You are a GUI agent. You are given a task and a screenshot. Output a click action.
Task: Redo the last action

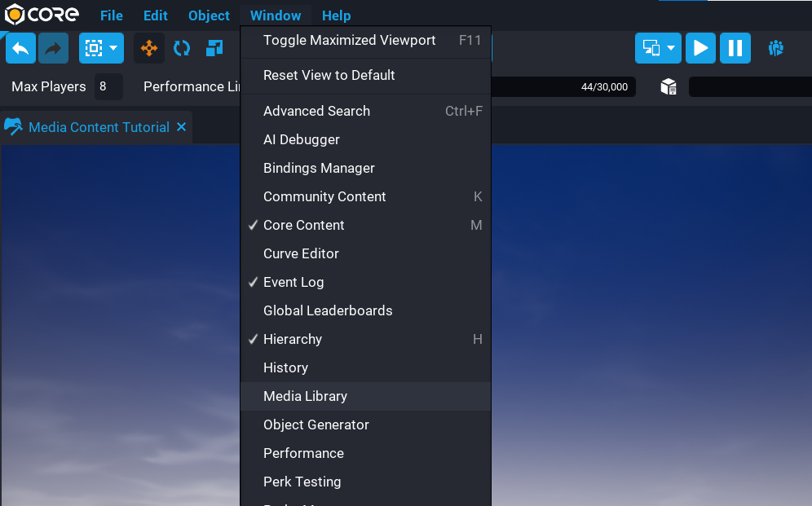tap(52, 48)
